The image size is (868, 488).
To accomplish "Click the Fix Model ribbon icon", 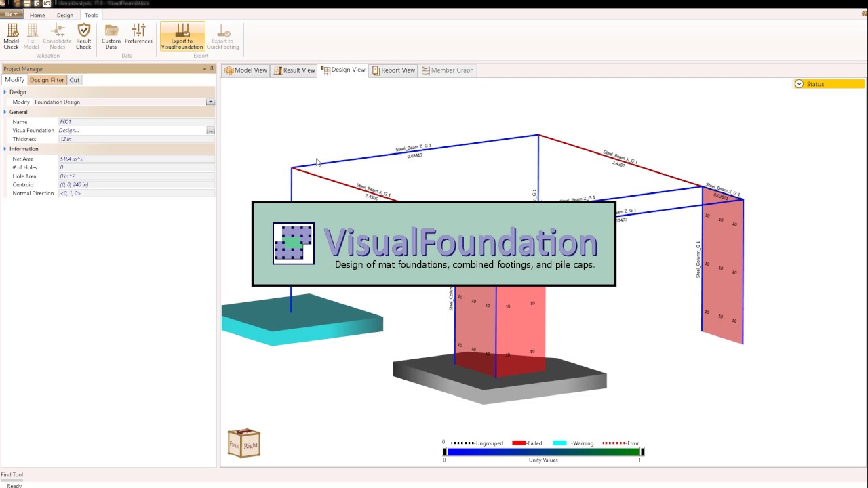I will [31, 37].
